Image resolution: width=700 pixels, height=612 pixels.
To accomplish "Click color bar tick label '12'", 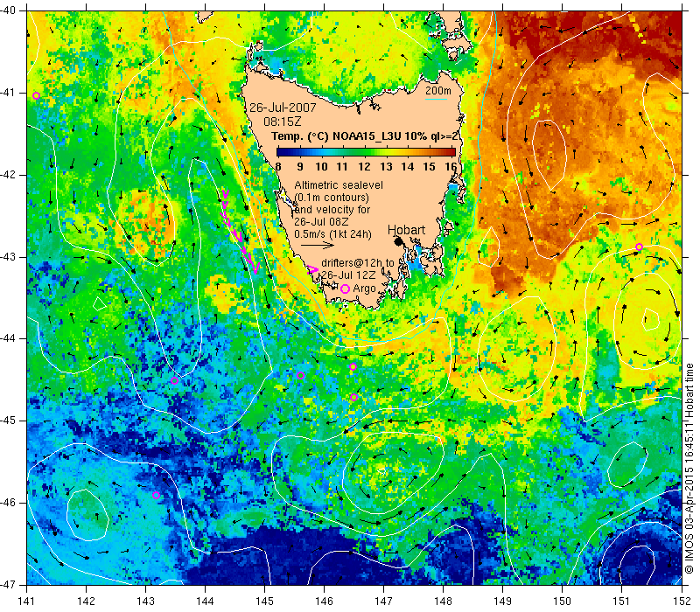I will [364, 166].
